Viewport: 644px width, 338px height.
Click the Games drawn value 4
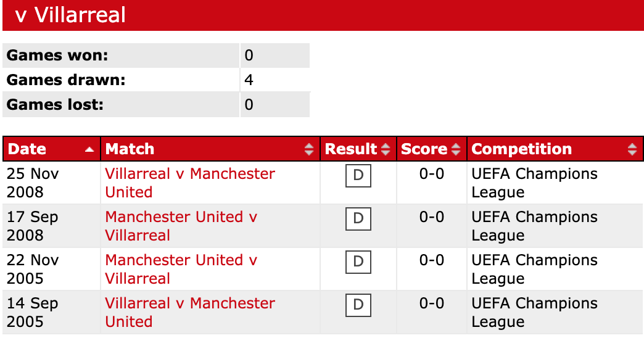[x=249, y=80]
